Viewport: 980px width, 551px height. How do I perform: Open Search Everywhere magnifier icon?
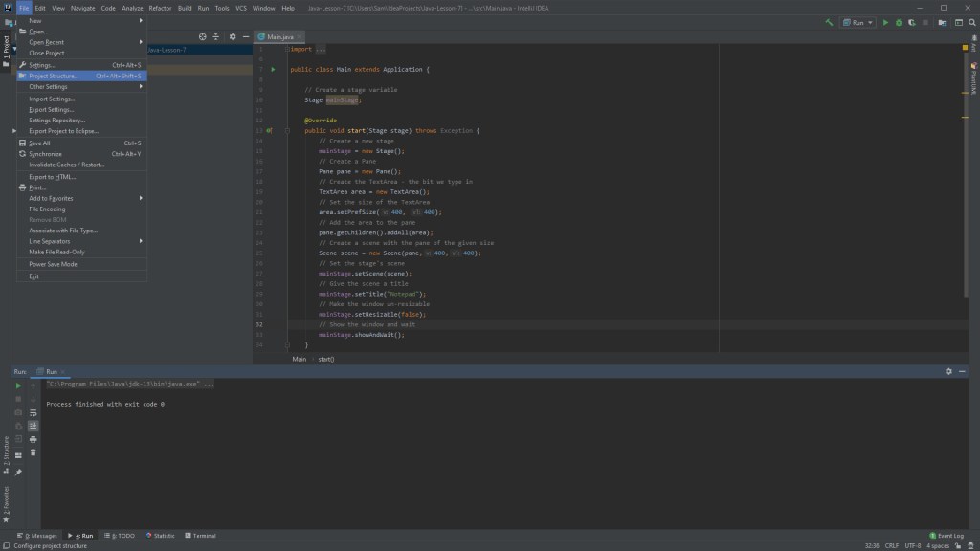click(x=971, y=22)
